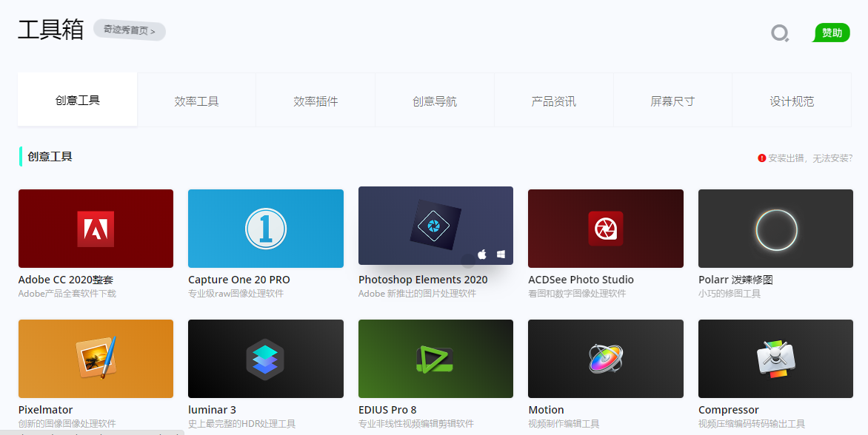Click the EDIUS Pro 8 icon

click(x=435, y=359)
